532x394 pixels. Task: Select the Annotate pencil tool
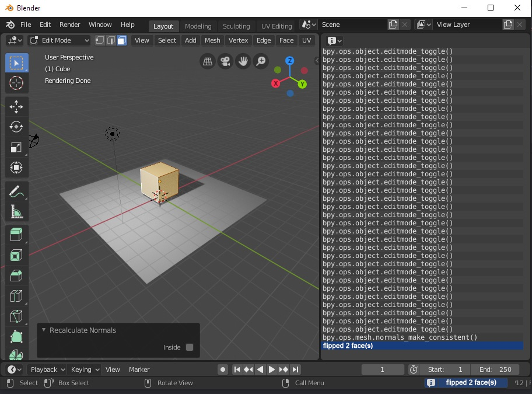click(x=16, y=191)
